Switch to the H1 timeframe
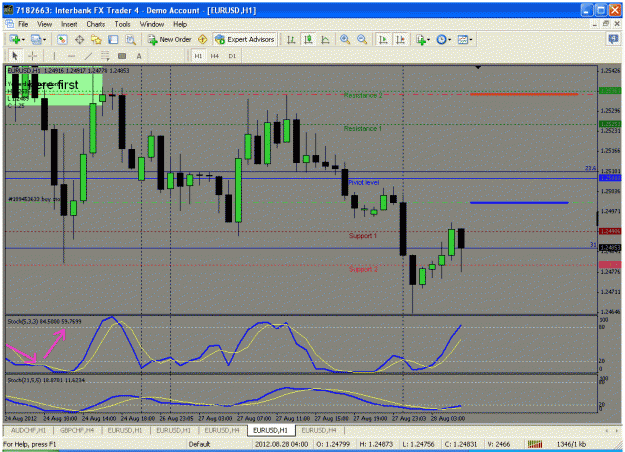 198,56
